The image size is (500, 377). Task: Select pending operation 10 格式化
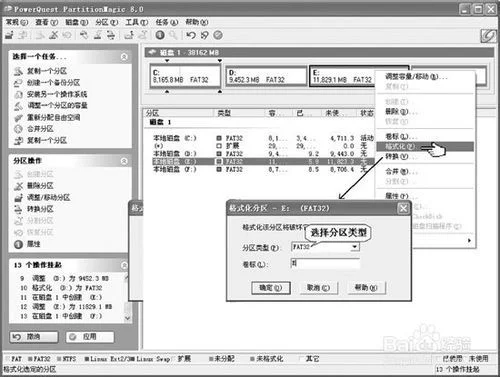[x=61, y=288]
